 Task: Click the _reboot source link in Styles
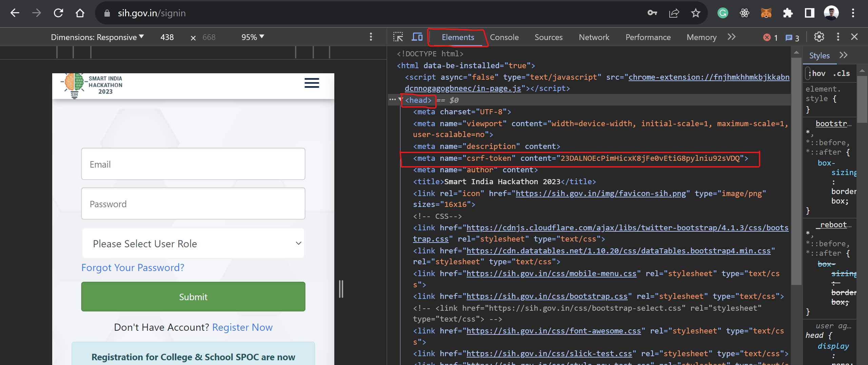(833, 225)
